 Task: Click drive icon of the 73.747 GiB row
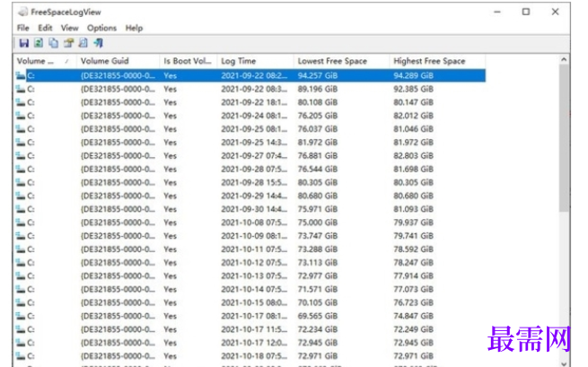pyautogui.click(x=21, y=236)
